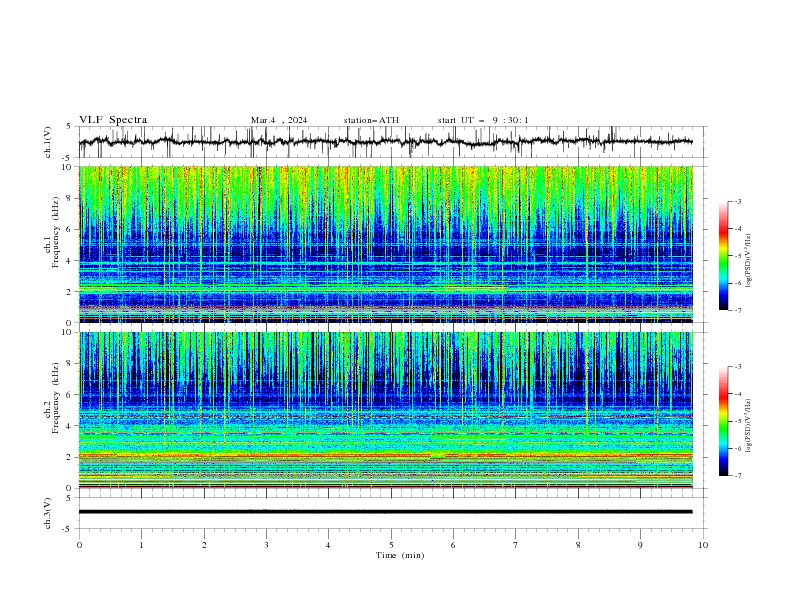Image resolution: width=792 pixels, height=612 pixels.
Task: Click the "-5" label on ch.1 colorbar
Action: tap(738, 256)
